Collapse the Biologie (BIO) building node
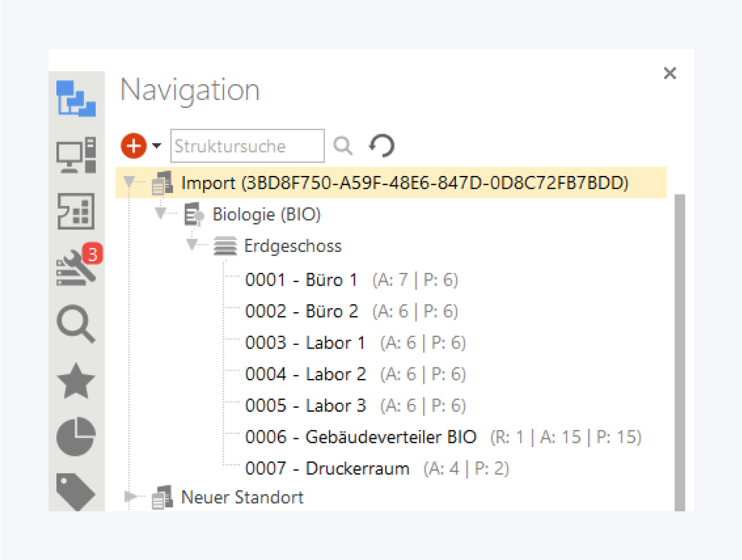 pyautogui.click(x=160, y=213)
